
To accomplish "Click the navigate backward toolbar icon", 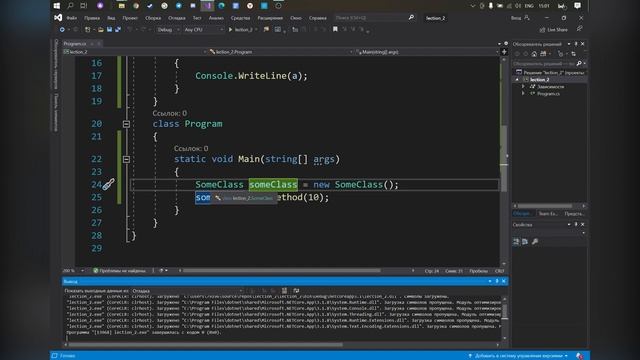I will tap(62, 29).
